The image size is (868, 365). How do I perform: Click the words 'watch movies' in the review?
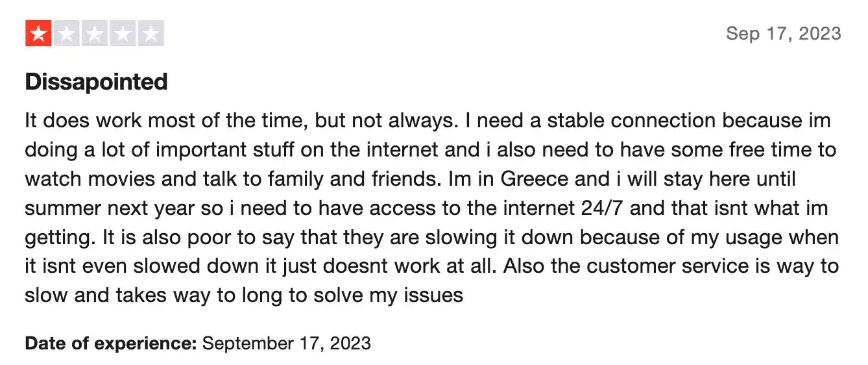(x=81, y=179)
